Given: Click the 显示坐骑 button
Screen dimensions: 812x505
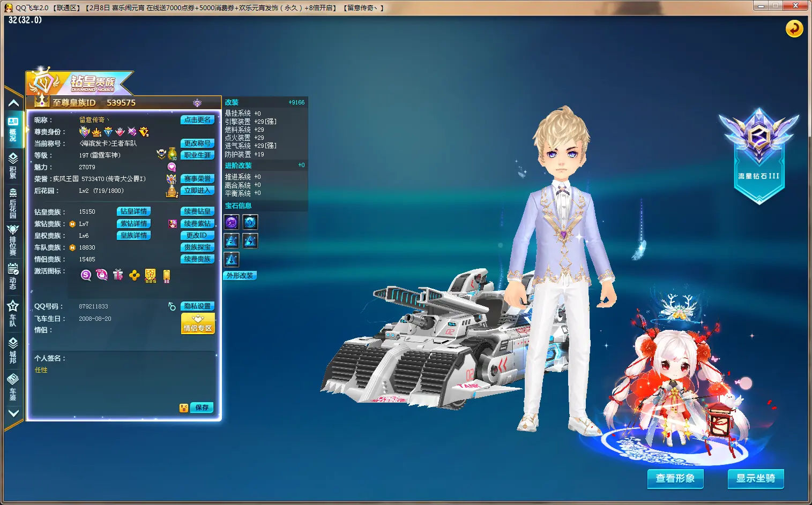Looking at the screenshot, I should tap(756, 478).
